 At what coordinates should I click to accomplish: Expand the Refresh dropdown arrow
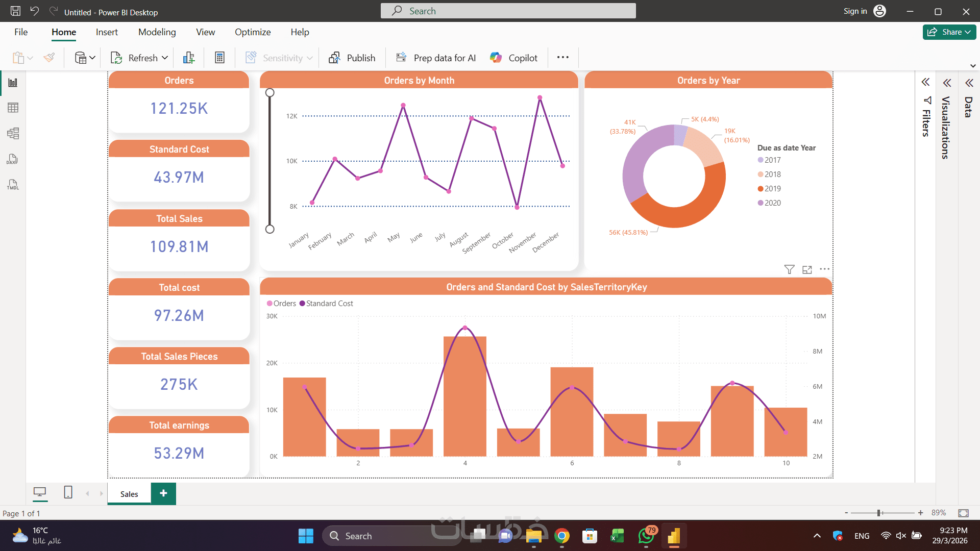pyautogui.click(x=165, y=58)
